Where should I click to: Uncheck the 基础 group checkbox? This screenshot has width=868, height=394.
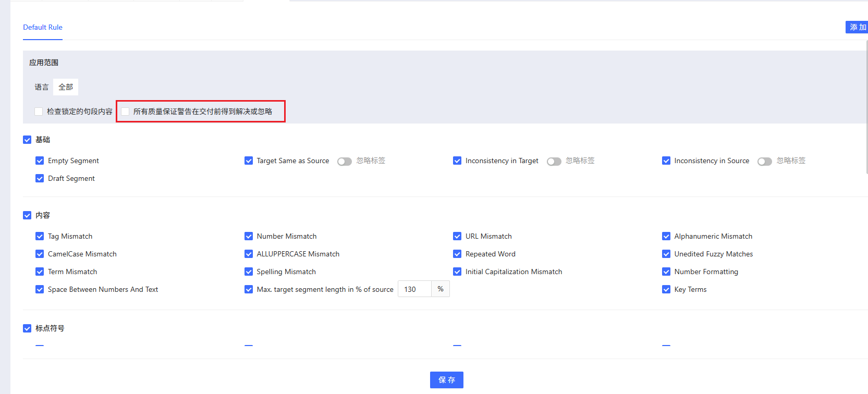coord(27,140)
